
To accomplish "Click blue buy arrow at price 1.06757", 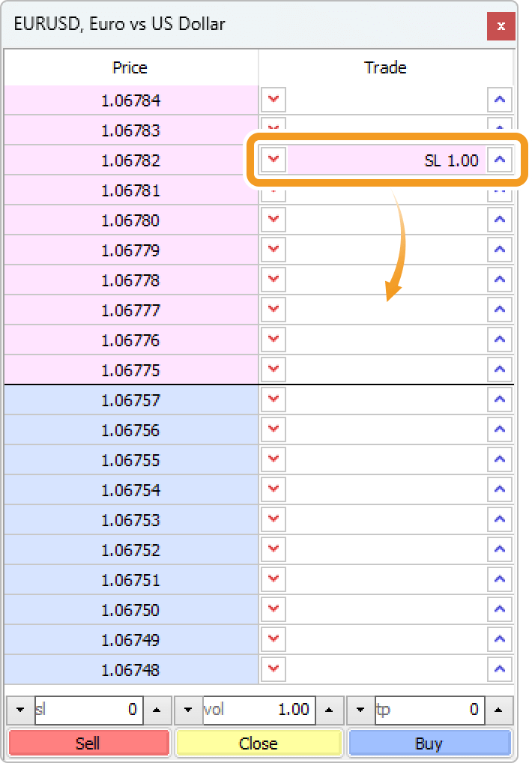I will 500,399.
